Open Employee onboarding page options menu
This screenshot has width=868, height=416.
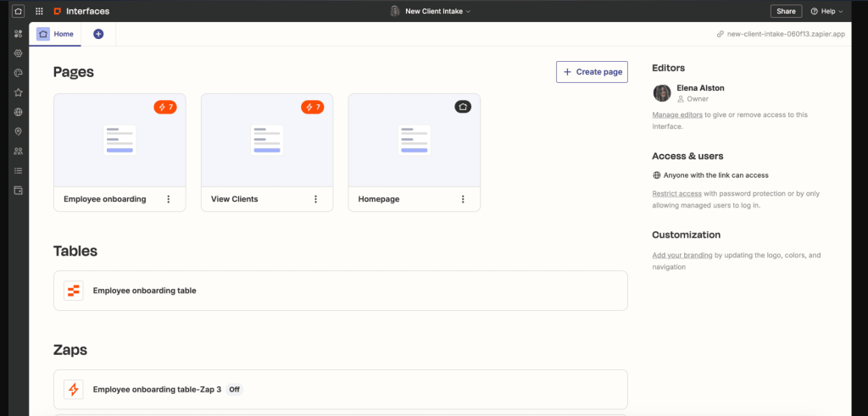(169, 199)
